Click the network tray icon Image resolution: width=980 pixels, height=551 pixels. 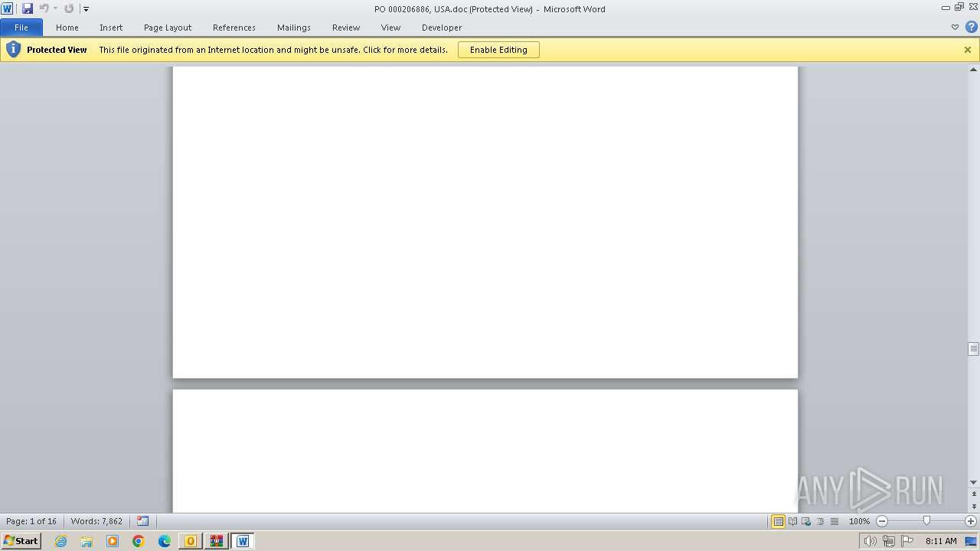click(x=888, y=541)
